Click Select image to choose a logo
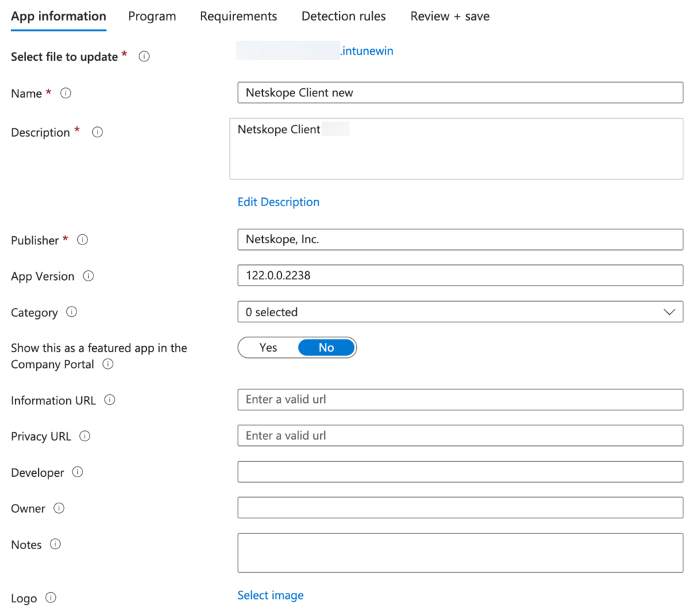 click(270, 596)
